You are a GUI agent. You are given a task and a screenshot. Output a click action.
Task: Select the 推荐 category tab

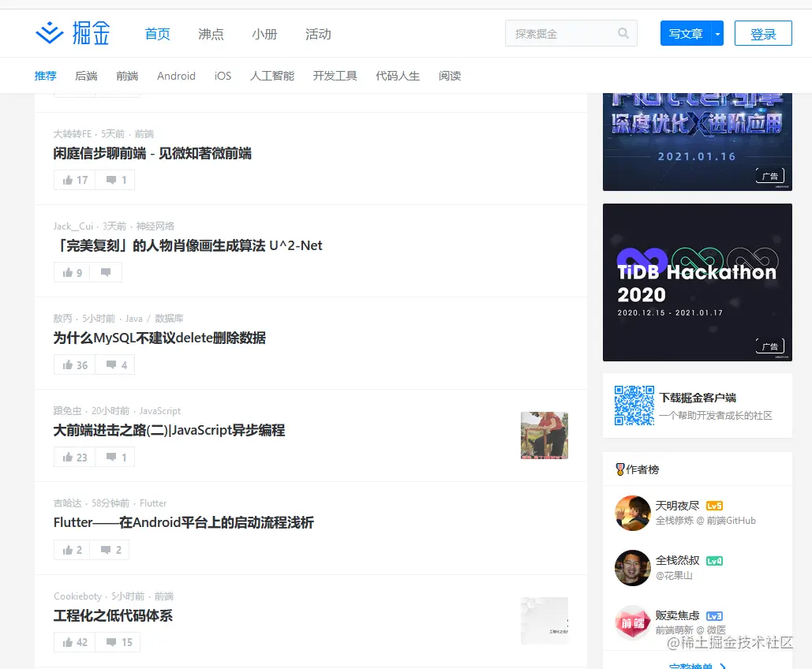(45, 76)
